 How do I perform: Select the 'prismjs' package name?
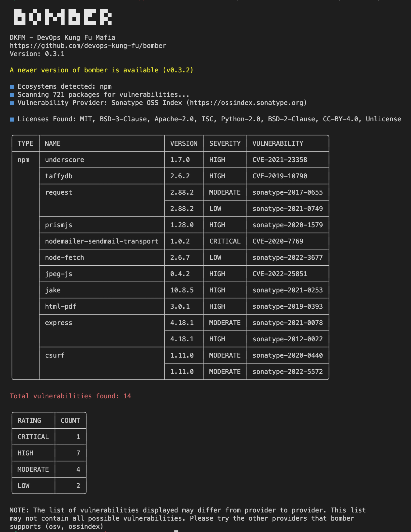pos(59,225)
